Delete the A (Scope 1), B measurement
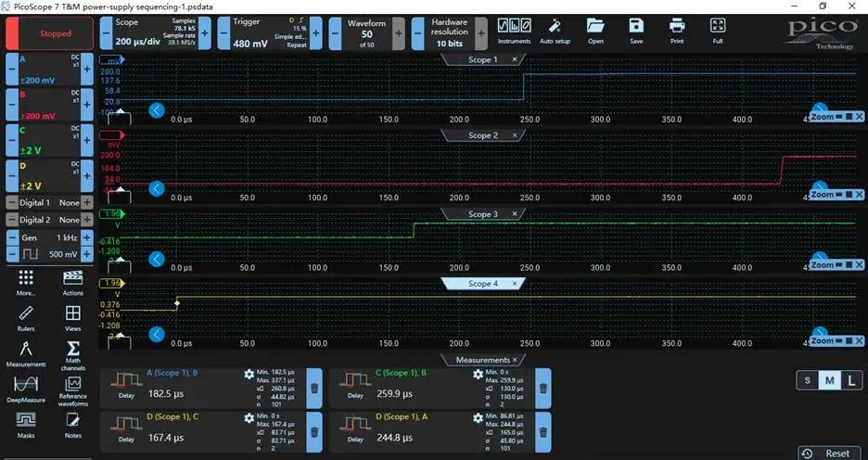 point(313,389)
